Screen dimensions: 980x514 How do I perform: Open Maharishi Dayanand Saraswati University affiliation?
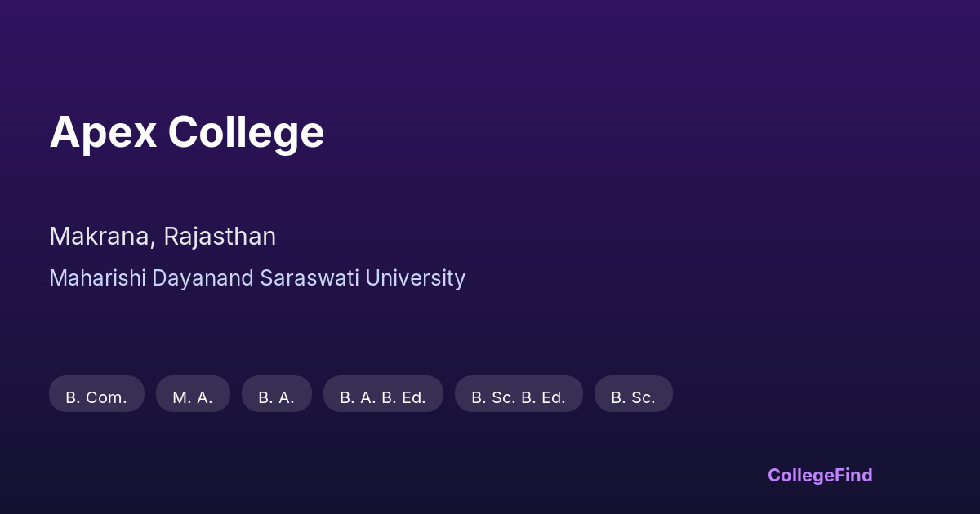click(257, 278)
